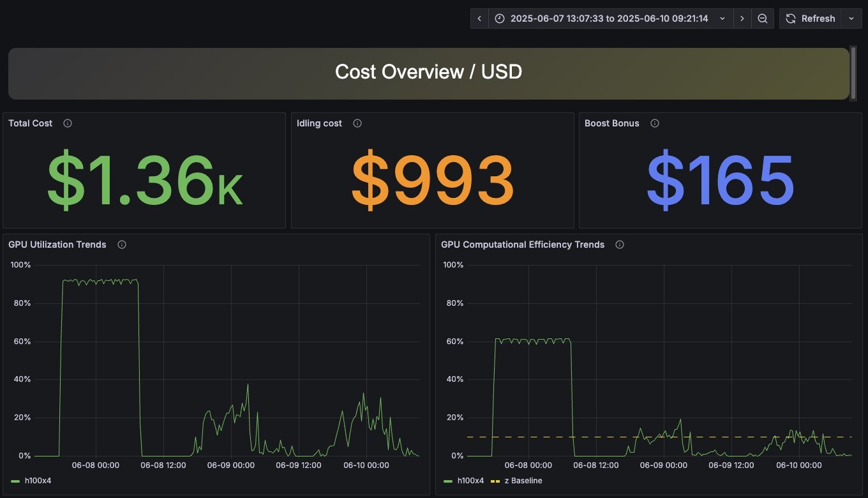
Task: Click the vertical scrollbar beside Cost Overview
Action: [853, 72]
